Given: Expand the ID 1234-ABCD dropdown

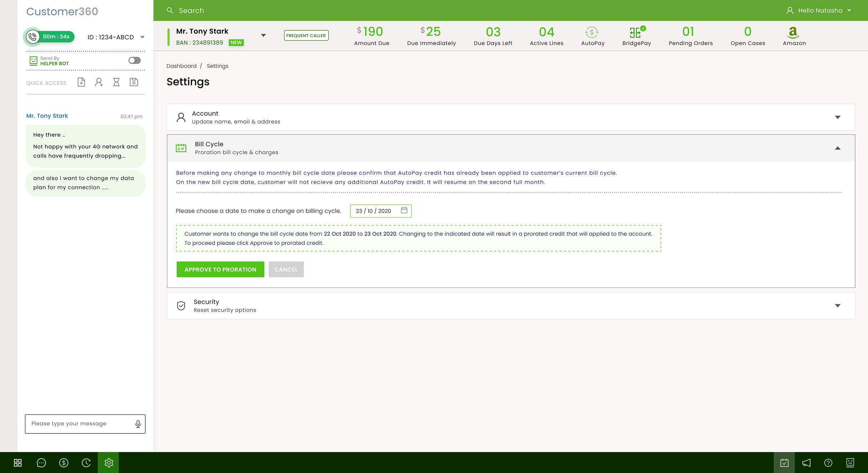Looking at the screenshot, I should point(142,37).
